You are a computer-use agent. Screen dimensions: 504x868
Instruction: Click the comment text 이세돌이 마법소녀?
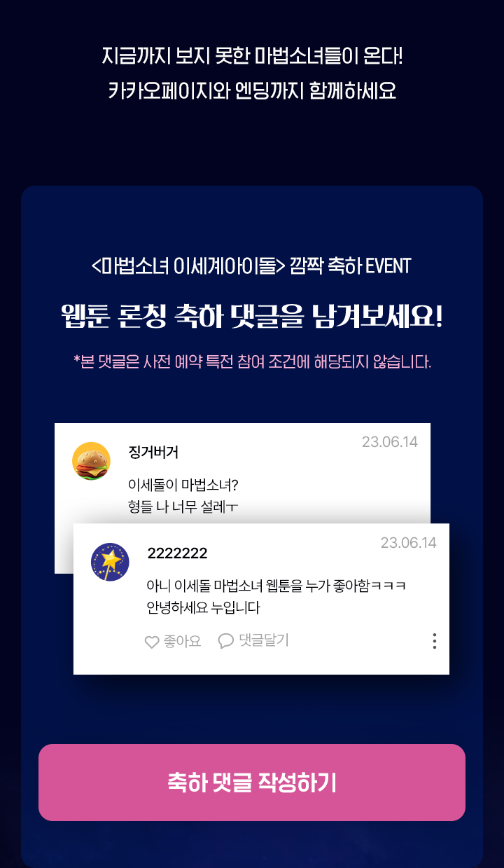pos(183,485)
